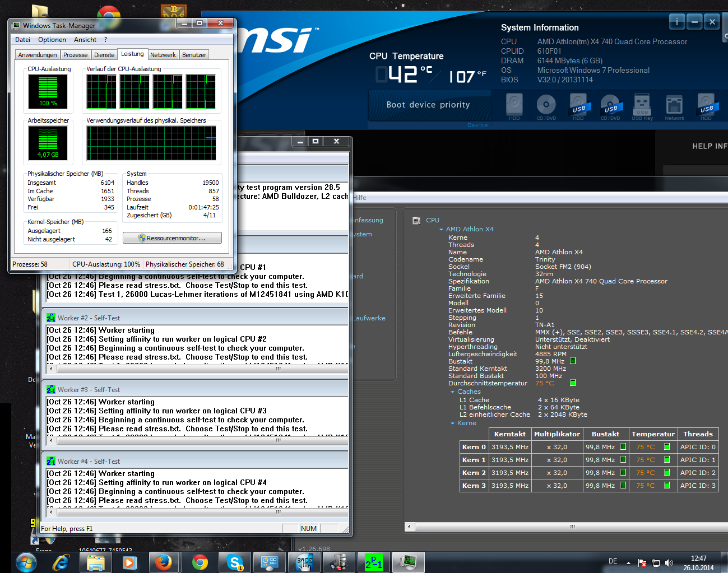Switch to the Prozesse tab
Screen dimensions: 728x573
coord(76,55)
